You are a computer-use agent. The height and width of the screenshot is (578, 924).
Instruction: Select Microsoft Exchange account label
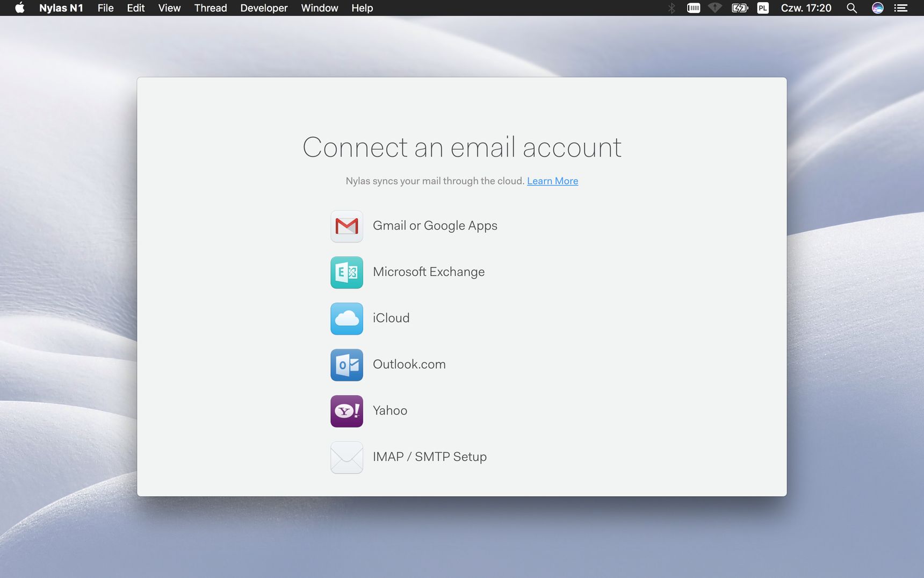[429, 272]
